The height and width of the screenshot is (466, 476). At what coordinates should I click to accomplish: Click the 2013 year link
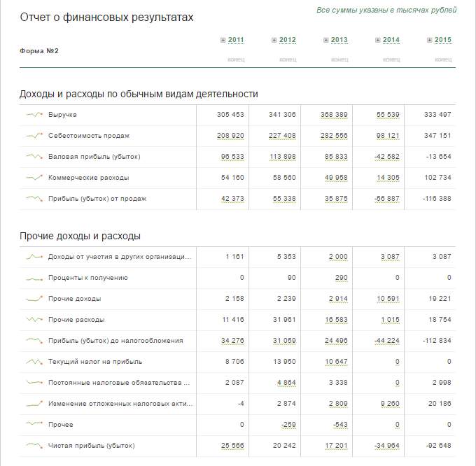[x=339, y=40]
